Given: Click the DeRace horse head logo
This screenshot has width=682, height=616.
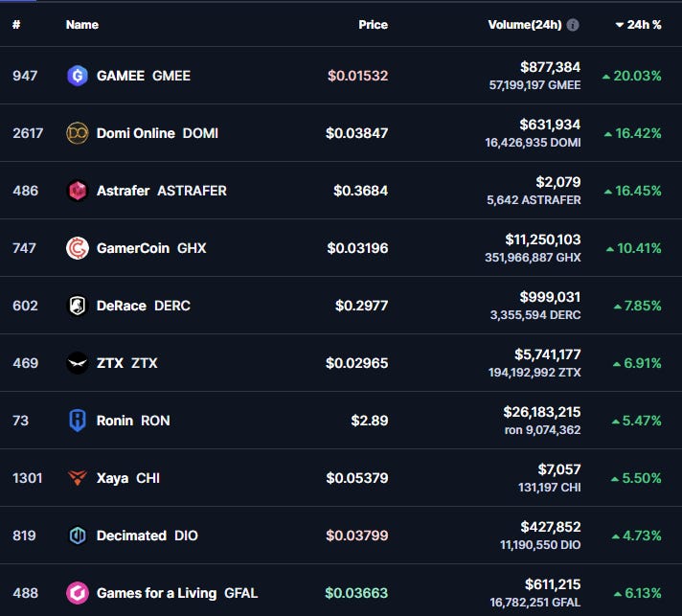Looking at the screenshot, I should (x=78, y=306).
